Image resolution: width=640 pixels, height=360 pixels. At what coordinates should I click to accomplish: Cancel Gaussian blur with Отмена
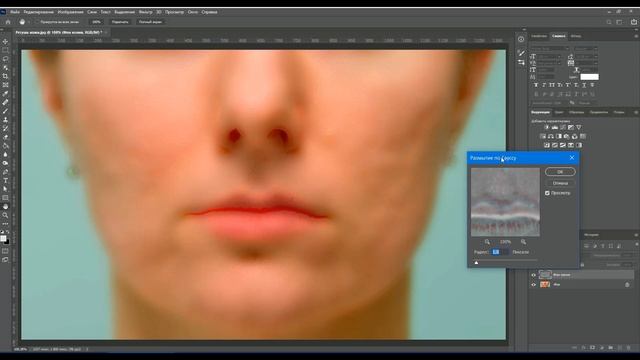(x=560, y=183)
